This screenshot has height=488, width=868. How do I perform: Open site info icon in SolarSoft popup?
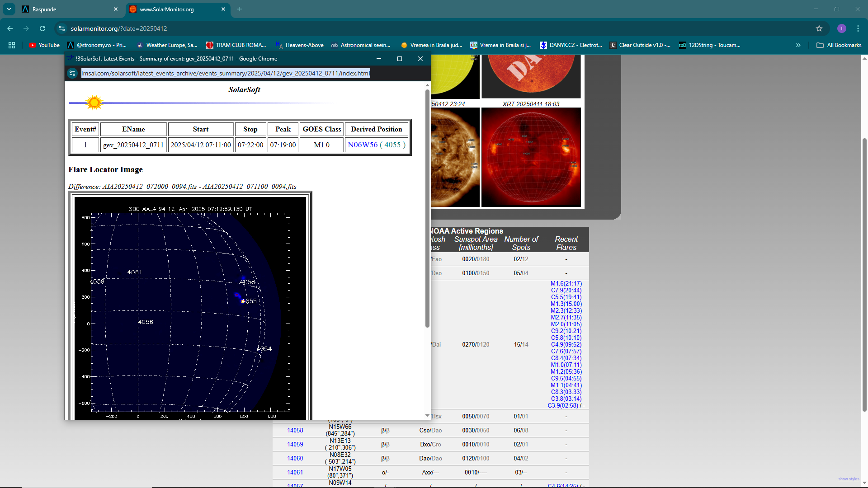pos(72,73)
